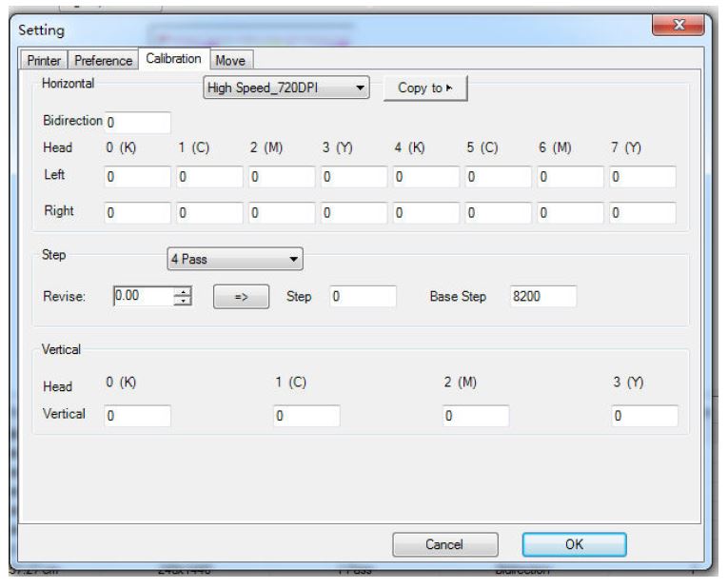Expand the High Speed_720DPI dropdown
Image resolution: width=728 pixels, height=588 pixels.
pyautogui.click(x=287, y=88)
